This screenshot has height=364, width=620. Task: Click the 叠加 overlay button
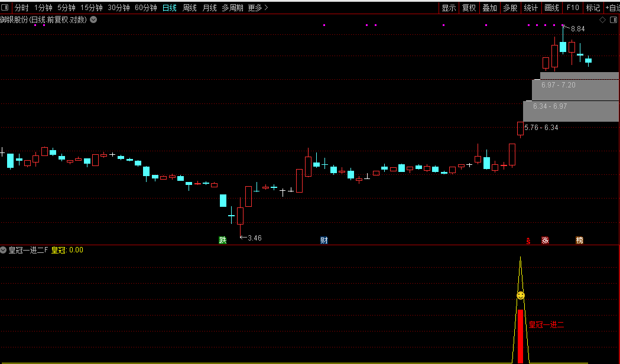[x=490, y=8]
